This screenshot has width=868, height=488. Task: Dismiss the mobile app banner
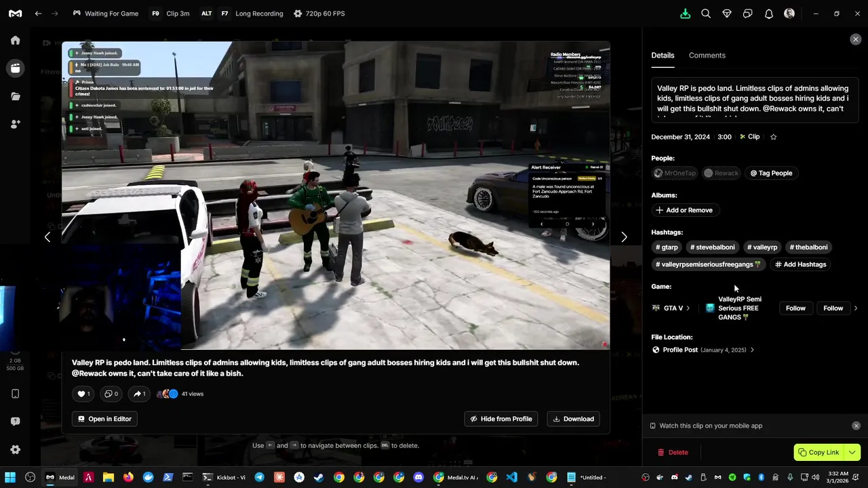click(x=856, y=426)
